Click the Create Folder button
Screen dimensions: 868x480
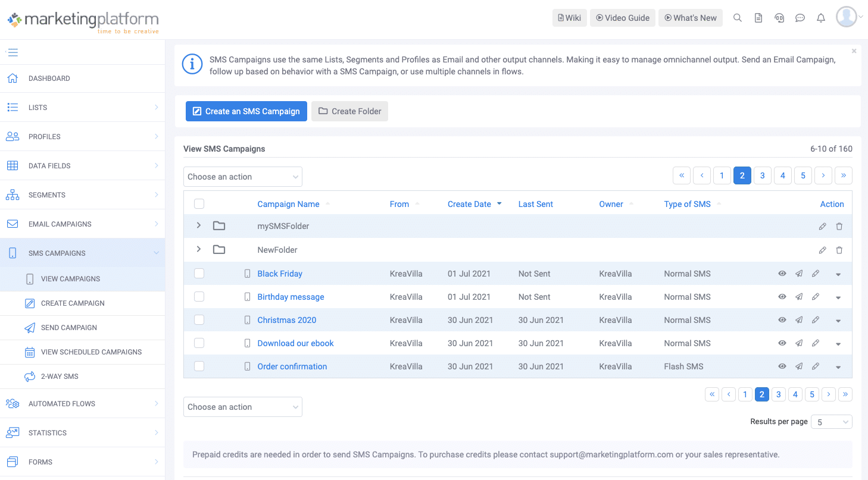coord(349,111)
